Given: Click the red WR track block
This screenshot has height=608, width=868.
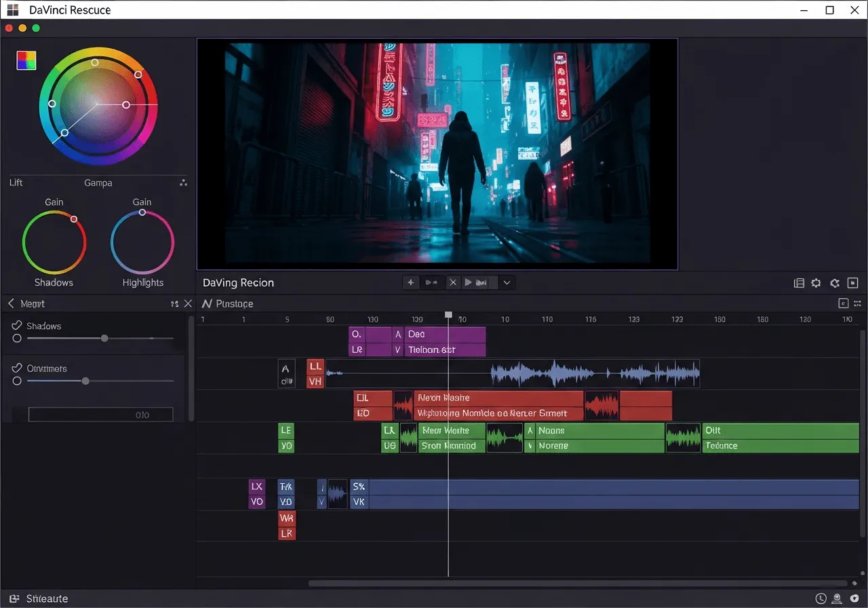Looking at the screenshot, I should pos(287,518).
